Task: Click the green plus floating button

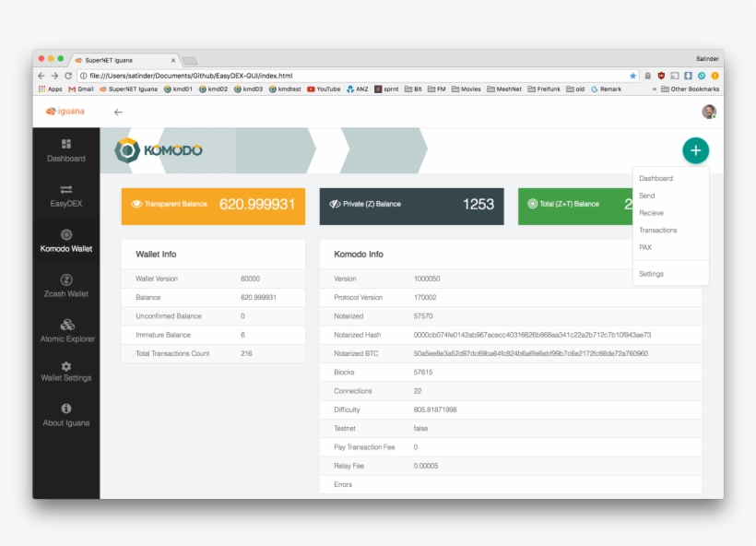Action: pos(695,150)
